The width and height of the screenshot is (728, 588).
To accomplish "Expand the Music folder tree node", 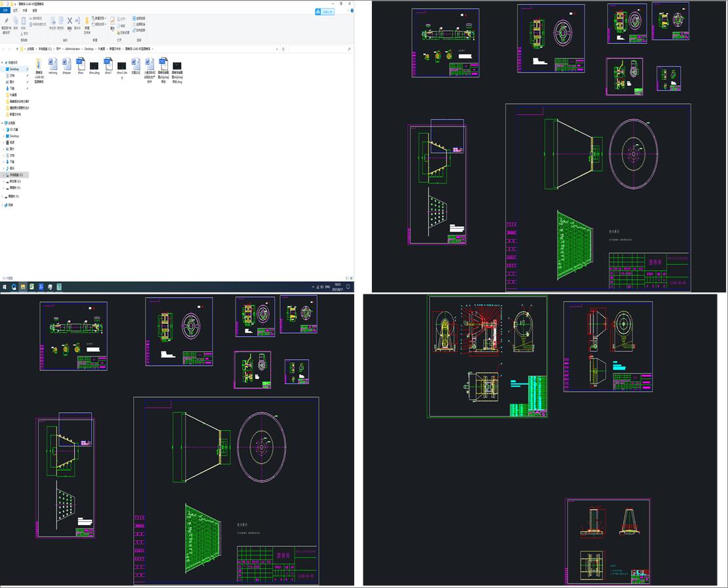I will (4, 168).
